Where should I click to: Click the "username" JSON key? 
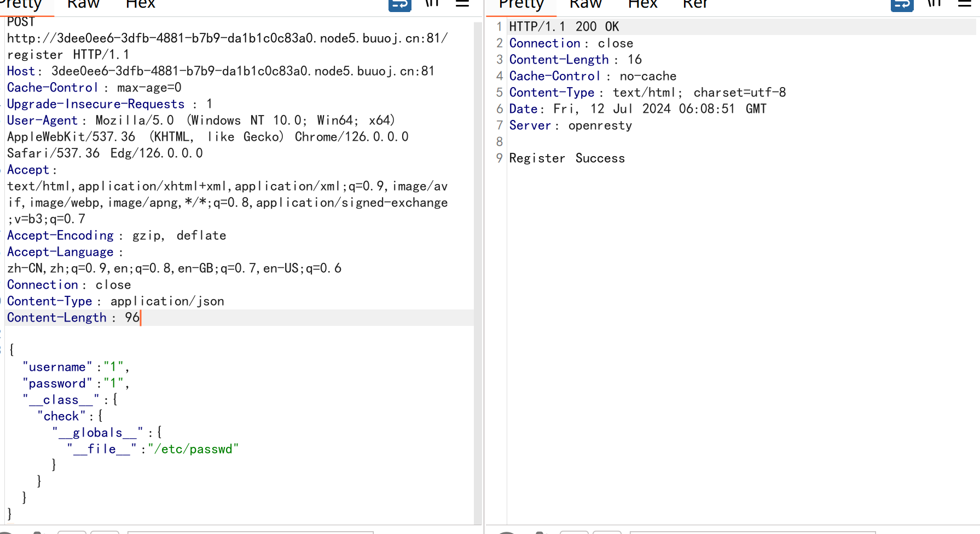57,367
